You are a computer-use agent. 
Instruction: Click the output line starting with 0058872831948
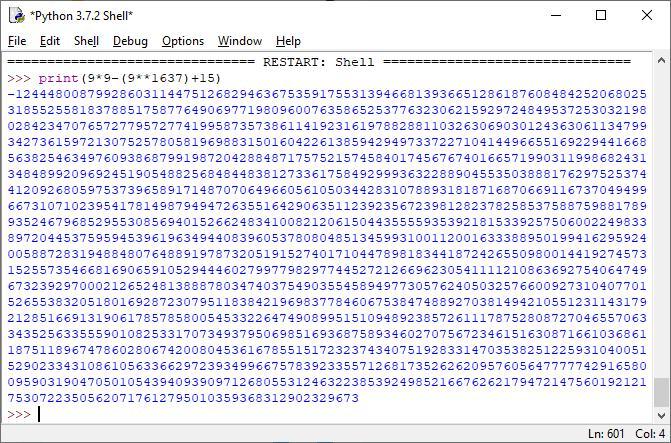point(327,254)
